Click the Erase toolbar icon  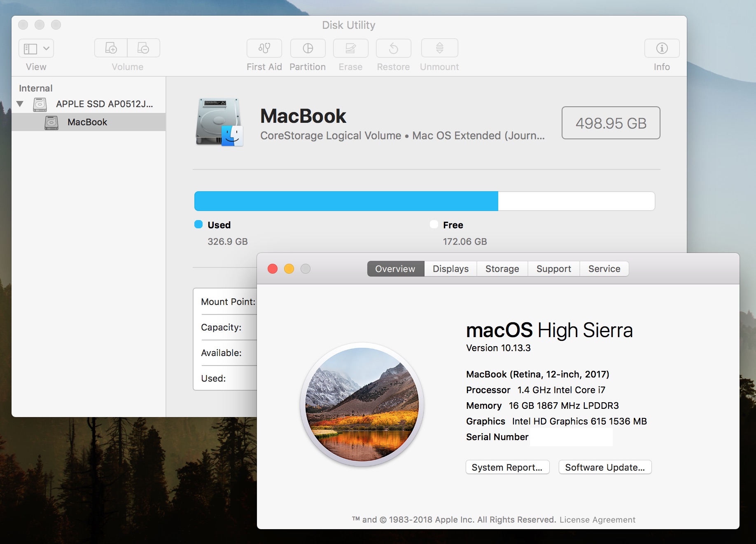tap(350, 48)
